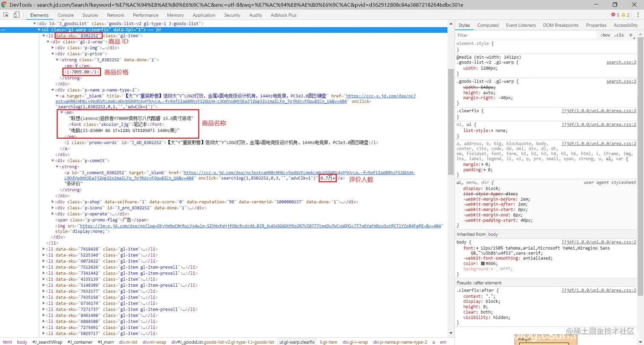The width and height of the screenshot is (644, 345).
Task: Open the Properties pane
Action: tap(596, 25)
